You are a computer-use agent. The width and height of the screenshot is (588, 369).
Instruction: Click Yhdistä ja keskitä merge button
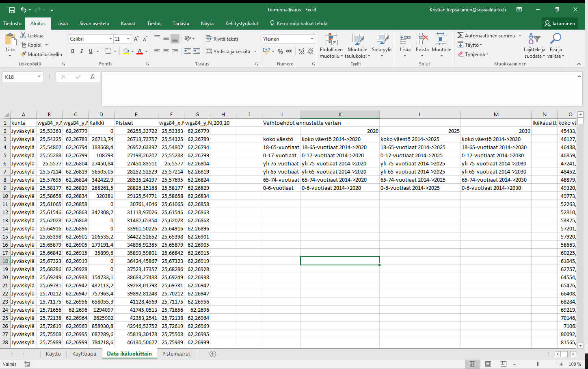pos(228,52)
